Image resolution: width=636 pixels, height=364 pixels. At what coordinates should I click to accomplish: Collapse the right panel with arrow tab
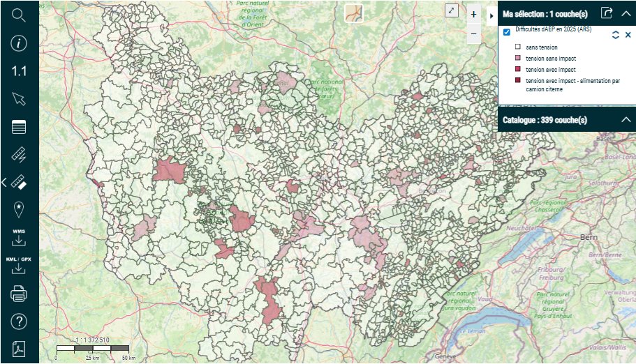(491, 15)
